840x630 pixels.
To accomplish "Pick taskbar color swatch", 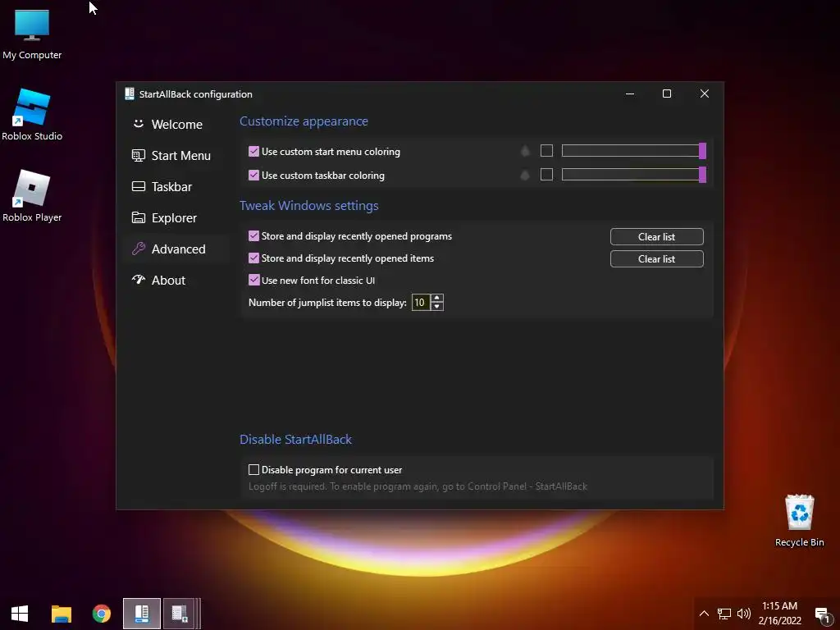I will click(546, 174).
